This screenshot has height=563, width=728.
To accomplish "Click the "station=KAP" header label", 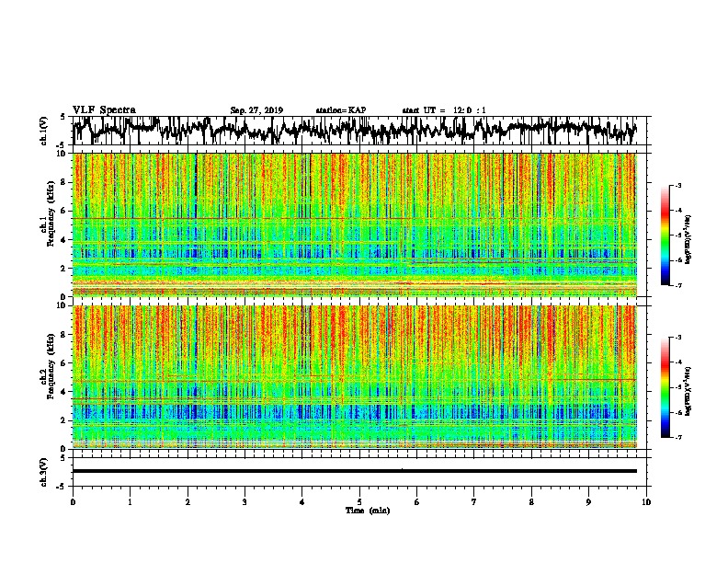I will click(341, 110).
